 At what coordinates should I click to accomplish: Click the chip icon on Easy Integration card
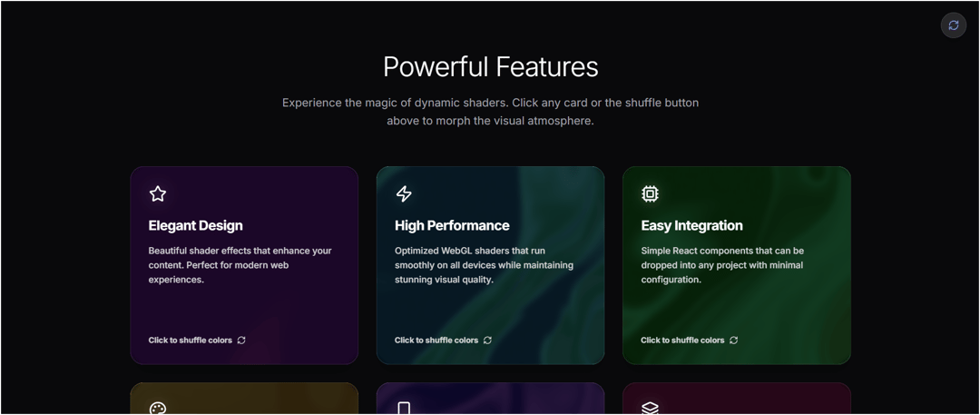point(650,194)
